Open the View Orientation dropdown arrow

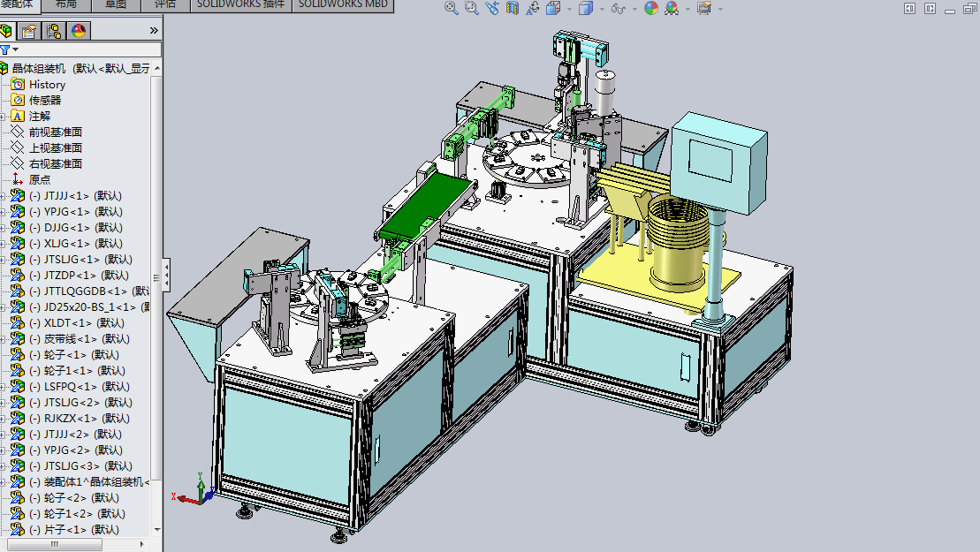tap(567, 9)
